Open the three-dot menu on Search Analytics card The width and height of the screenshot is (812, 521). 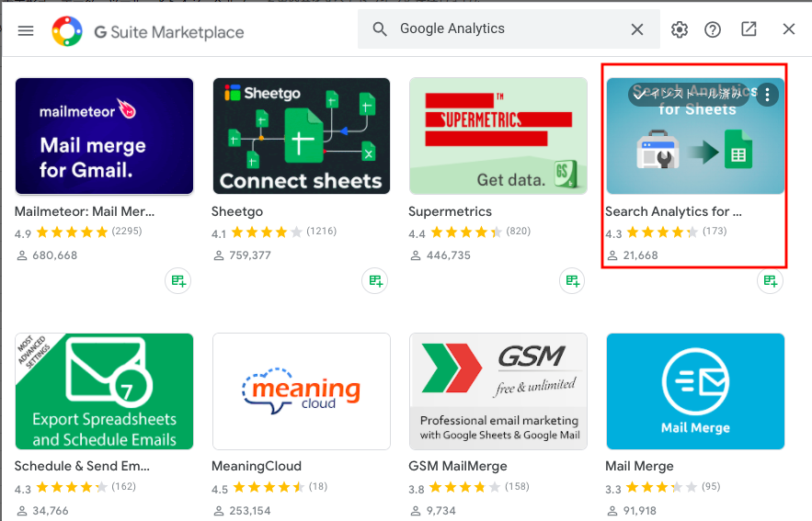pyautogui.click(x=768, y=94)
